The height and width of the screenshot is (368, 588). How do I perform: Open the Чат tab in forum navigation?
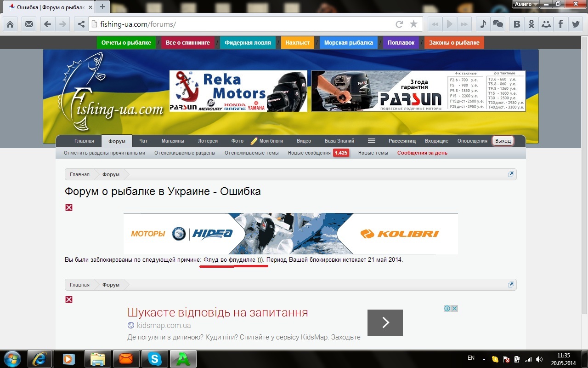point(143,141)
